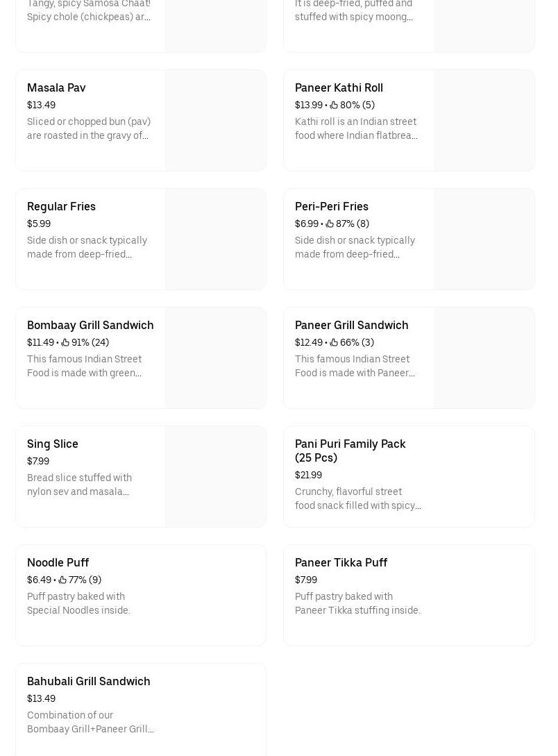This screenshot has width=558, height=756.
Task: Click the Masala Pav item image
Action: pos(215,120)
